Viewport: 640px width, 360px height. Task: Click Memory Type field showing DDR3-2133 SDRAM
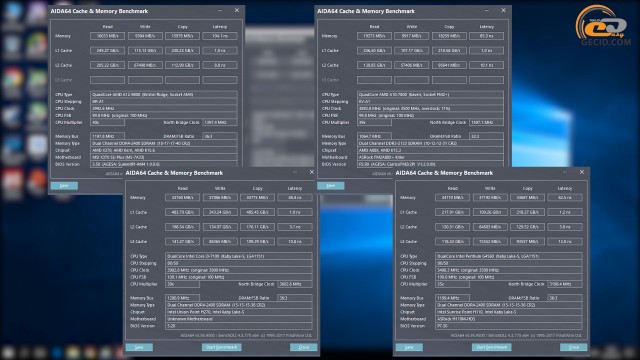tap(430, 143)
